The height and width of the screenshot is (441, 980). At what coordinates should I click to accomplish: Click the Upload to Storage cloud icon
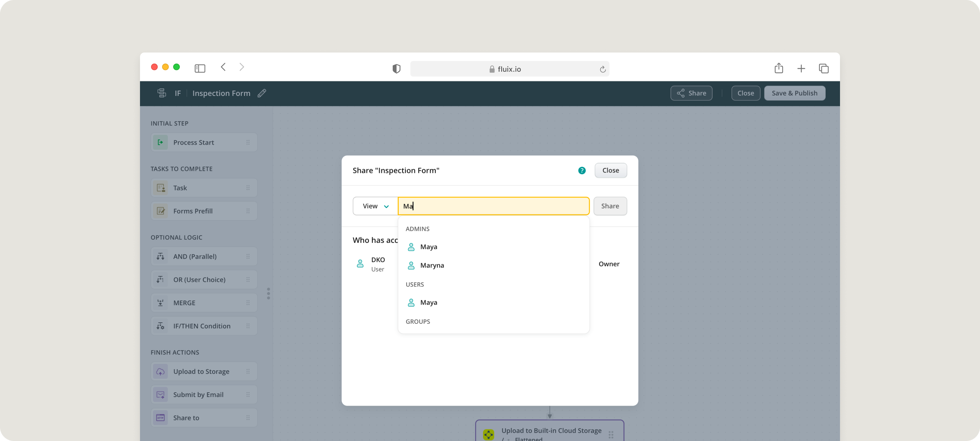pos(161,371)
